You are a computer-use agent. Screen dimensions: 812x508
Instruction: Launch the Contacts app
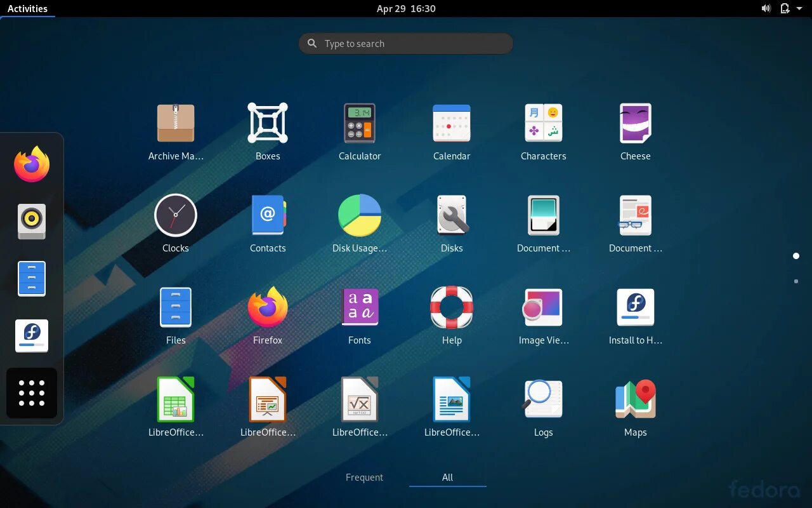(268, 215)
